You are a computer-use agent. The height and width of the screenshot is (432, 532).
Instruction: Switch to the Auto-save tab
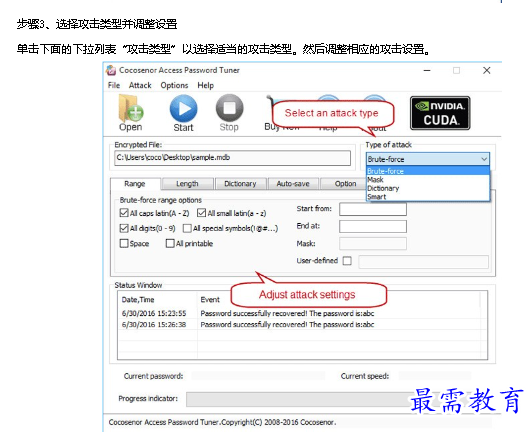coord(293,184)
